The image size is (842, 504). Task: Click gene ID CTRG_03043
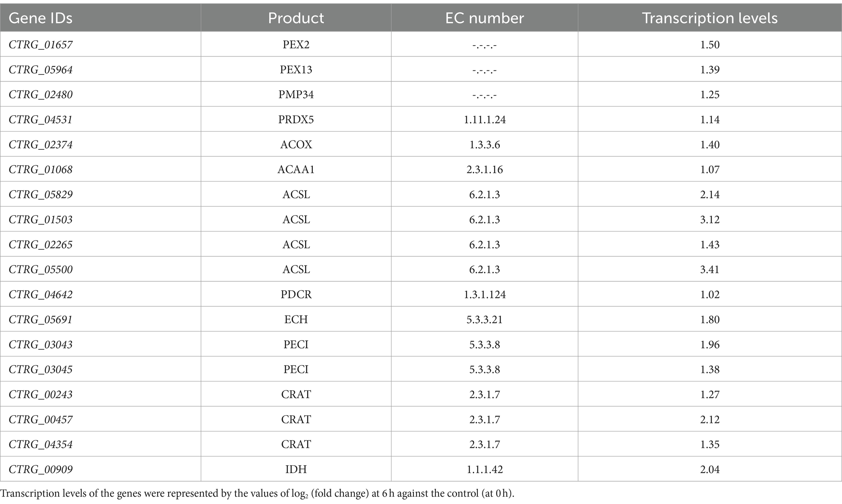tap(41, 345)
